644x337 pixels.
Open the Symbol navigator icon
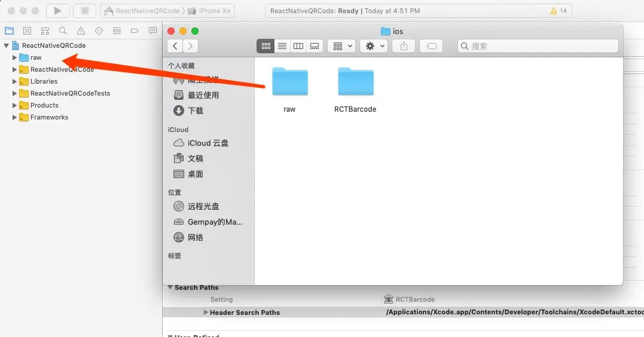tap(45, 31)
